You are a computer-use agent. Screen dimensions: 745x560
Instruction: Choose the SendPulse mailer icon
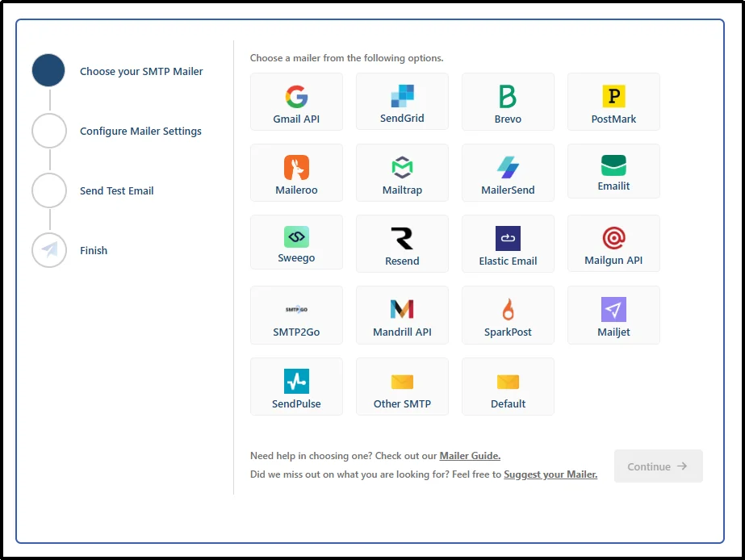[296, 381]
